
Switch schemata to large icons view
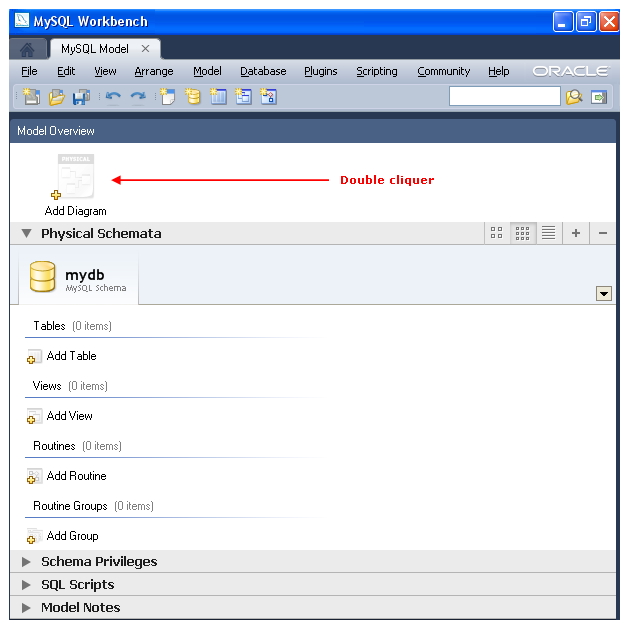point(497,233)
